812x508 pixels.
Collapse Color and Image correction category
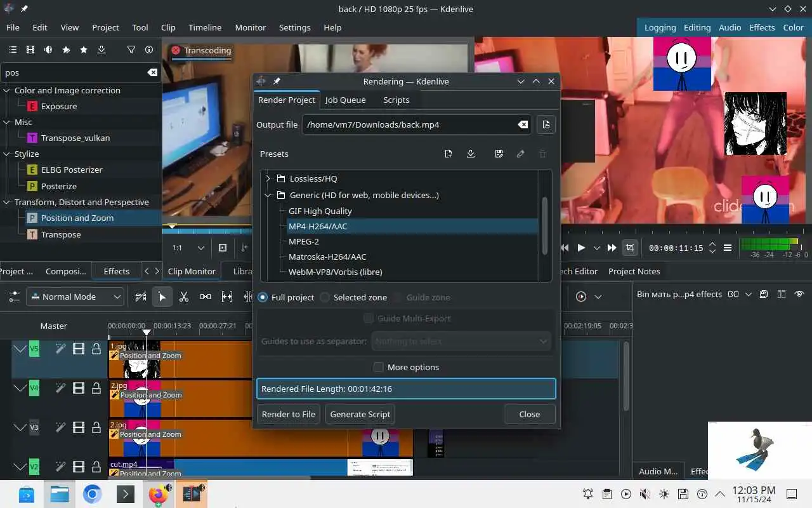click(6, 90)
